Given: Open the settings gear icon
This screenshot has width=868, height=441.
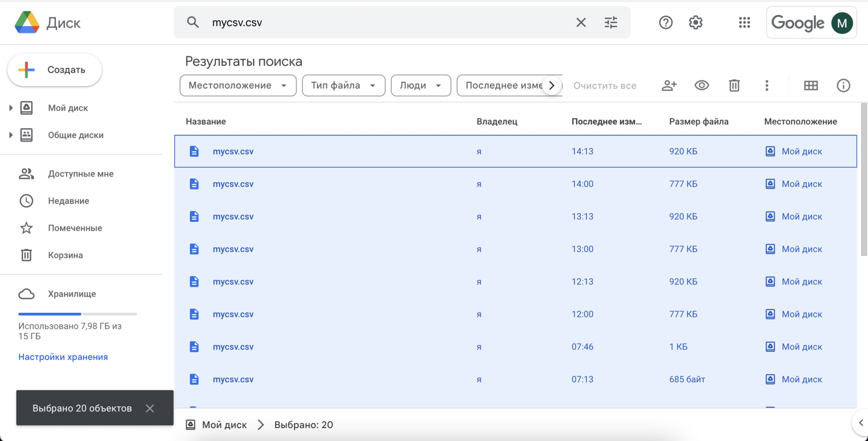Looking at the screenshot, I should (695, 22).
